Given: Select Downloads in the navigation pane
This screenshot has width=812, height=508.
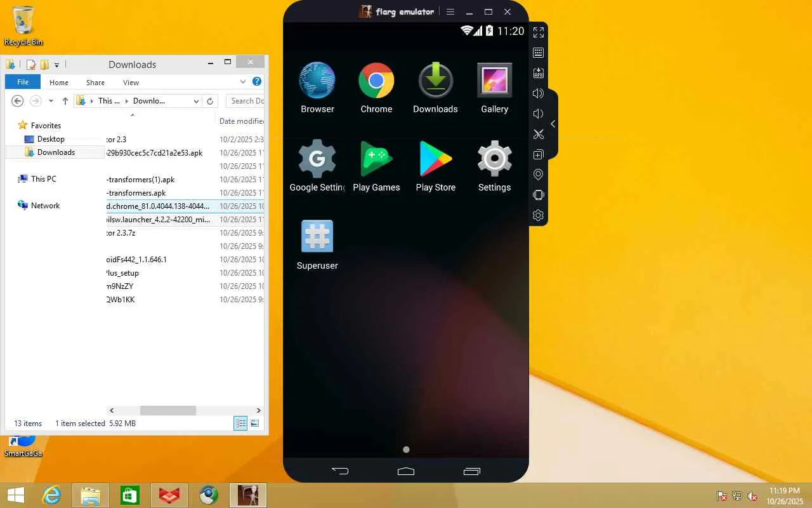Looking at the screenshot, I should click(x=56, y=152).
